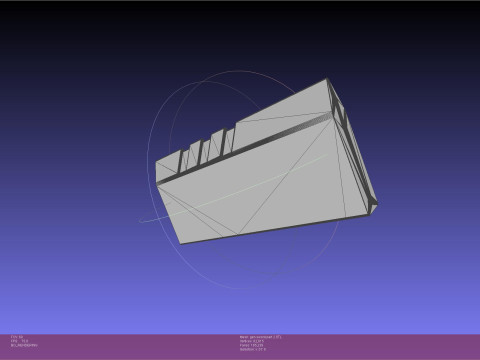Click the Vertices count line in info bar

click(252, 341)
